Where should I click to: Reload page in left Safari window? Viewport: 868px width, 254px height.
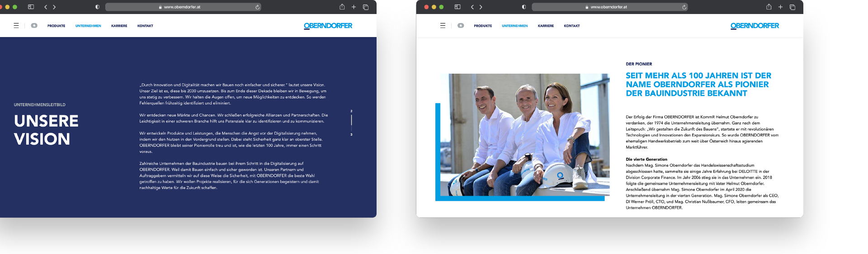point(257,7)
